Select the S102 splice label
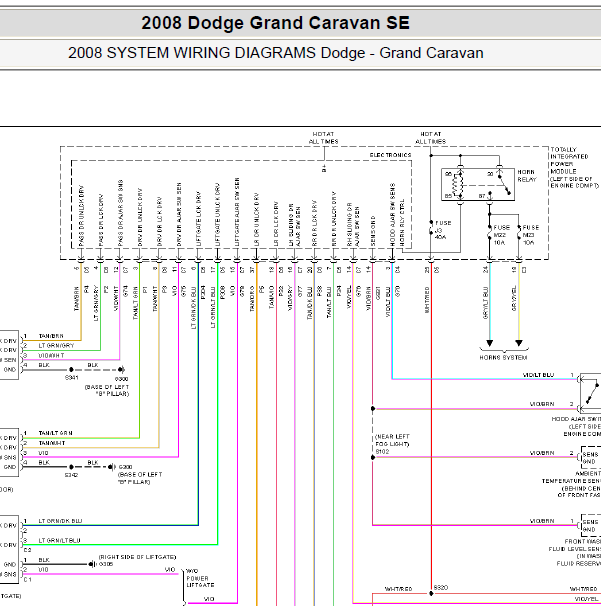The width and height of the screenshot is (601, 606). click(x=382, y=451)
